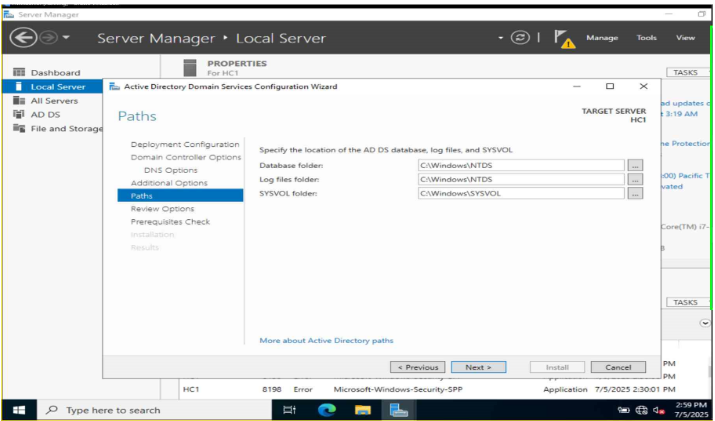715x421 pixels.
Task: Browse for the Log files folder
Action: 635,179
